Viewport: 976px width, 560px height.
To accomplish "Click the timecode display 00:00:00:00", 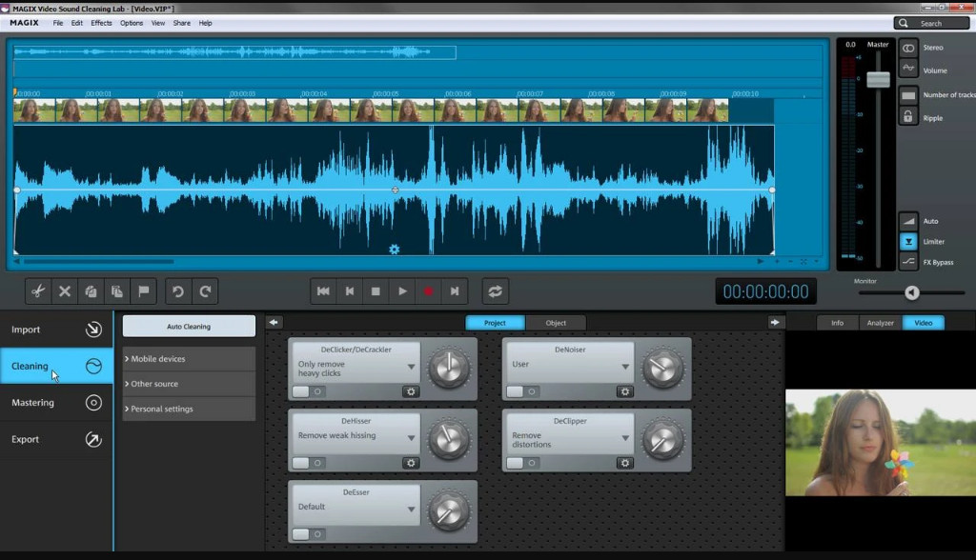I will point(765,291).
